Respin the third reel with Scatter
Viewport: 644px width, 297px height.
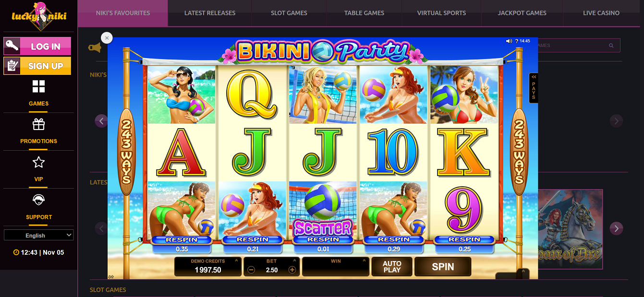tap(323, 239)
